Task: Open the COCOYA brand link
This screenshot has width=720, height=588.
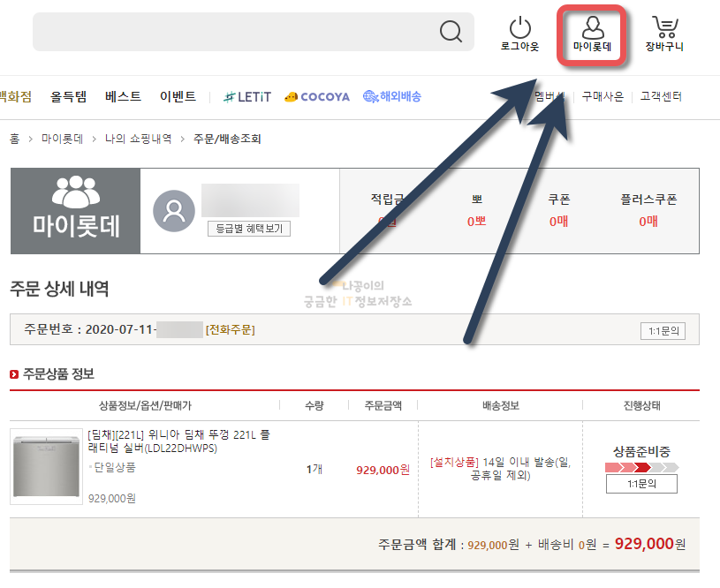Action: [x=317, y=97]
